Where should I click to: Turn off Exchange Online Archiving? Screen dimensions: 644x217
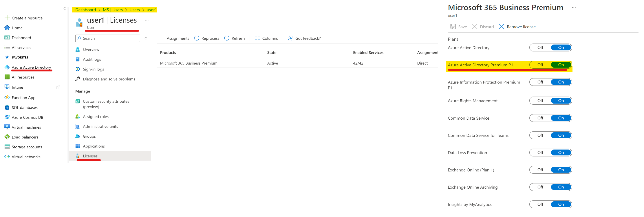(x=540, y=187)
